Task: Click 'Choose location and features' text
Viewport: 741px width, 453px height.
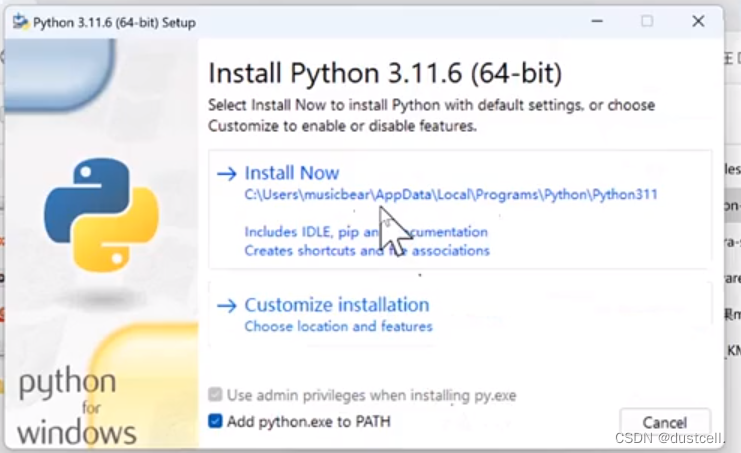Action: click(338, 326)
